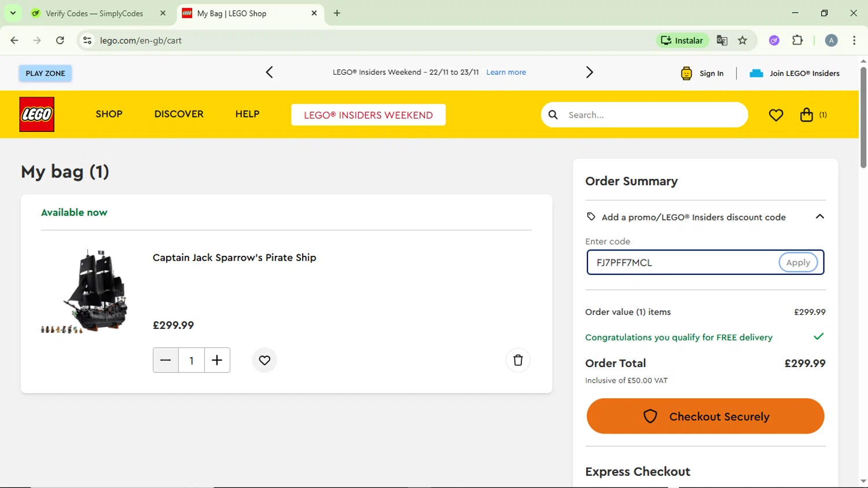This screenshot has width=868, height=488.
Task: Click Join LEGO Insiders link
Action: click(804, 74)
